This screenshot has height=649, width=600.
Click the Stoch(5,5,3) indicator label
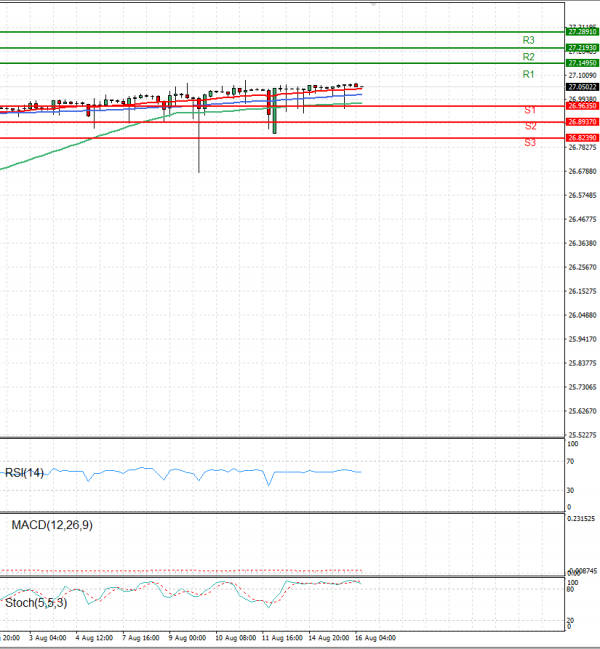(36, 603)
